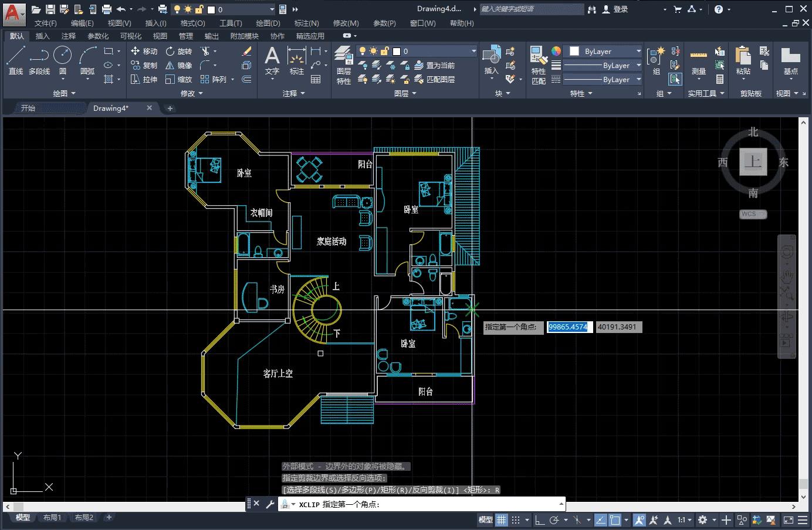Open the 文件(F) menu
812x530 pixels.
tap(45, 23)
